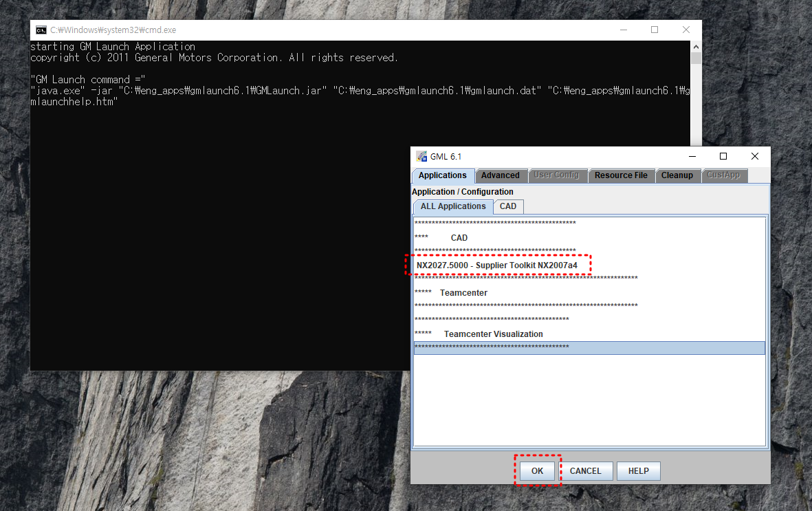Switch to the CAD sub-tab
The width and height of the screenshot is (812, 511).
[x=508, y=206]
